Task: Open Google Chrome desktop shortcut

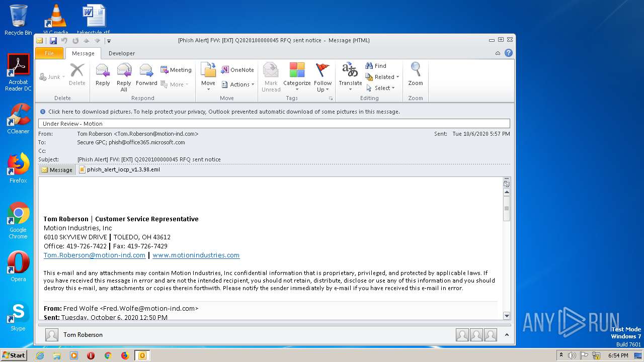Action: tap(18, 220)
